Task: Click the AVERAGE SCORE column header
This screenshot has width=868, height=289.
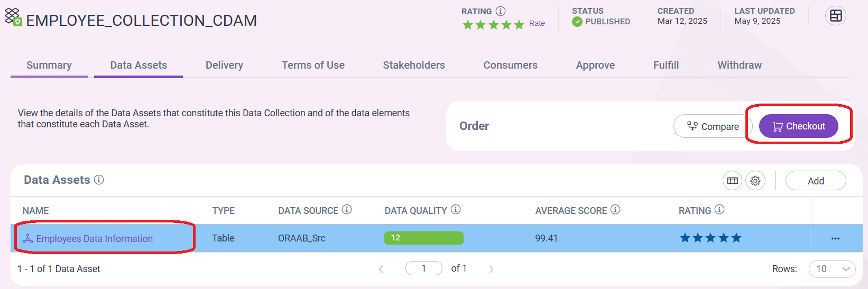Action: click(571, 211)
